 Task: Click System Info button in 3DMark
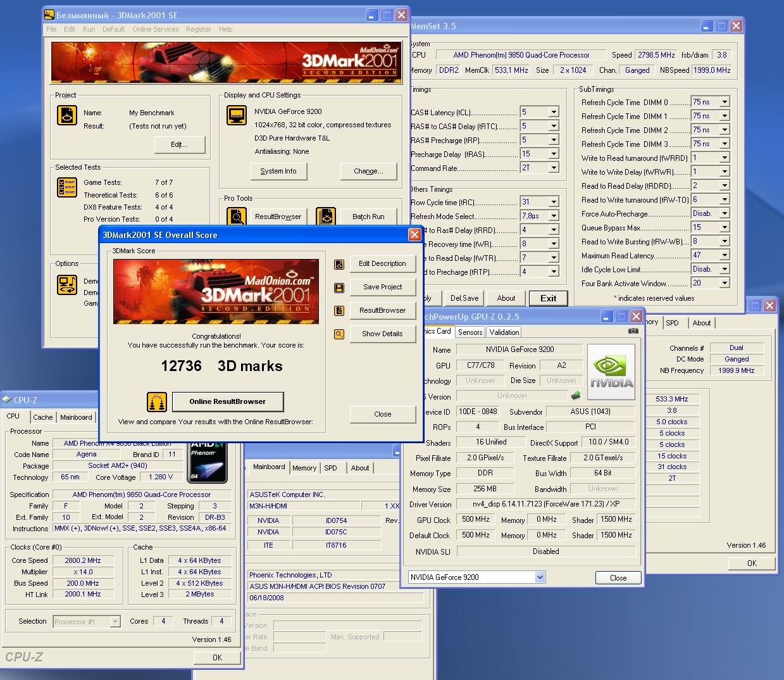pos(278,171)
